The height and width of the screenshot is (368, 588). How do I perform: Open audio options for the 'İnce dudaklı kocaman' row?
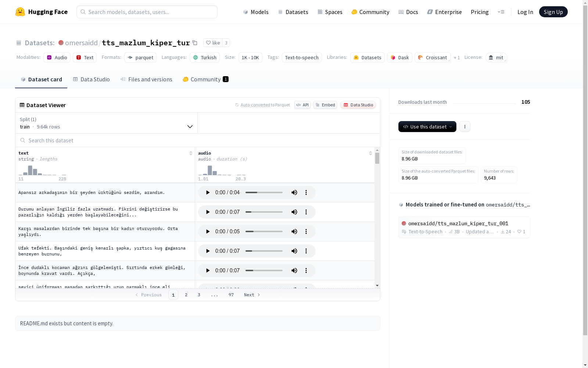[x=306, y=270]
